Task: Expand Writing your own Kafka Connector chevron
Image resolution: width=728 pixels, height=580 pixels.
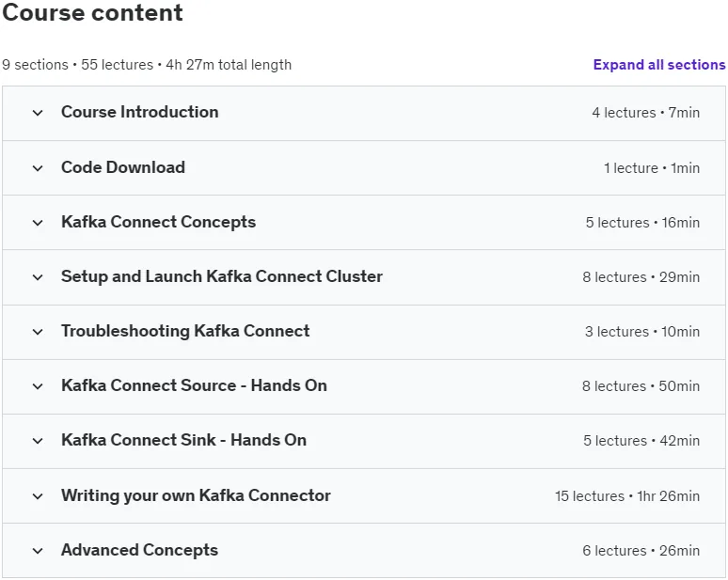Action: point(38,496)
